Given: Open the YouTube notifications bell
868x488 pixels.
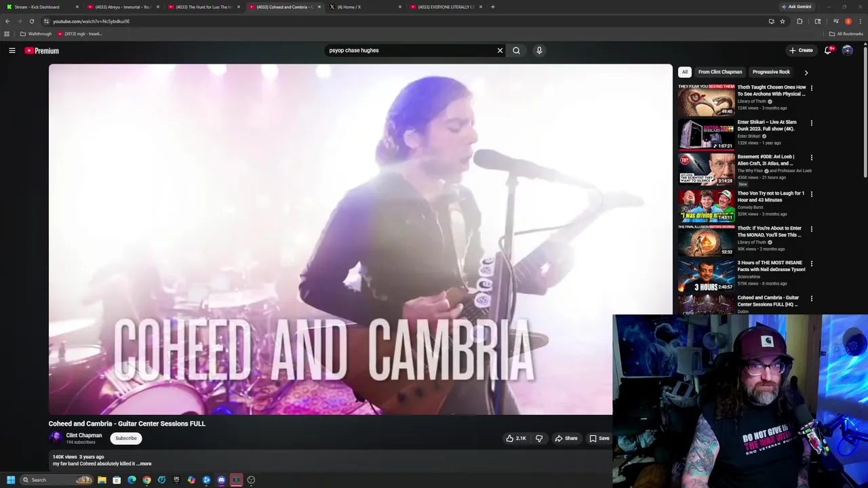Looking at the screenshot, I should pyautogui.click(x=828, y=50).
